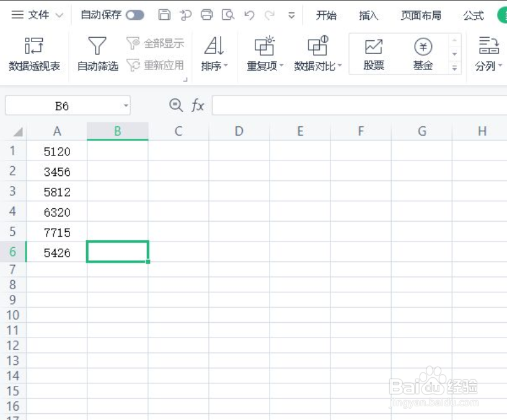The height and width of the screenshot is (420, 507).
Task: Select column A header
Action: [57, 131]
